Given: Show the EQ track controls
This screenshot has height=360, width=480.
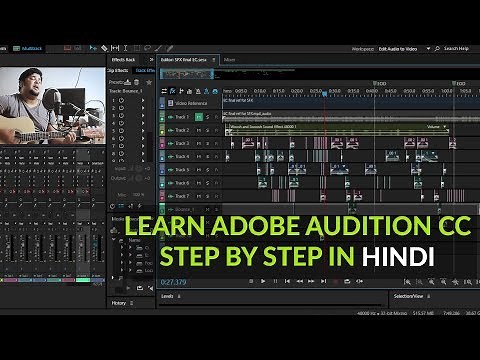Looking at the screenshot, I should click(190, 91).
